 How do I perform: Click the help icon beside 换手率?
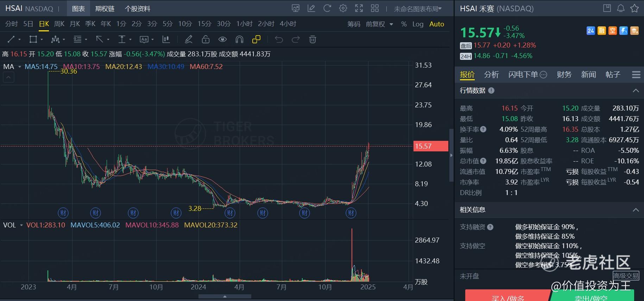click(x=483, y=129)
